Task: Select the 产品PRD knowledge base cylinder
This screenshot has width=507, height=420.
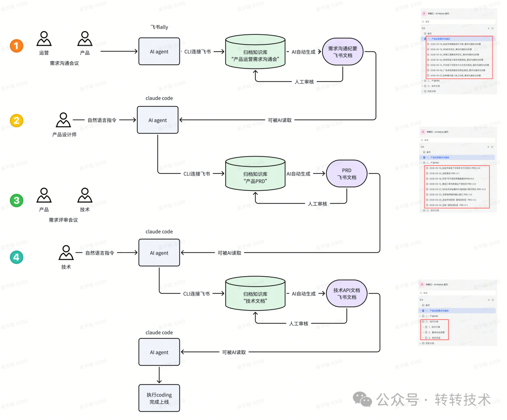Action: click(255, 174)
